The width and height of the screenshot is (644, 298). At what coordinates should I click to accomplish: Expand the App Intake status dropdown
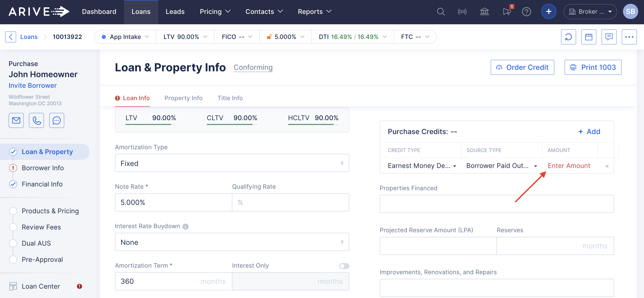125,37
